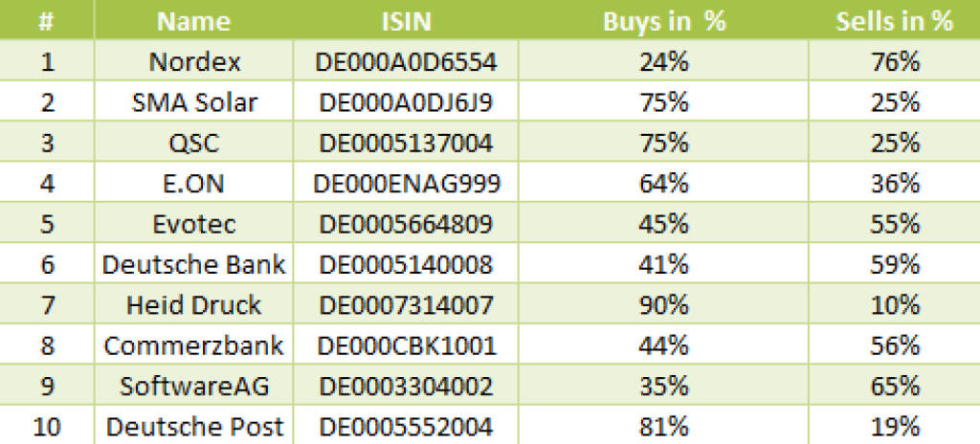Select the E.ON name cell

point(194,184)
